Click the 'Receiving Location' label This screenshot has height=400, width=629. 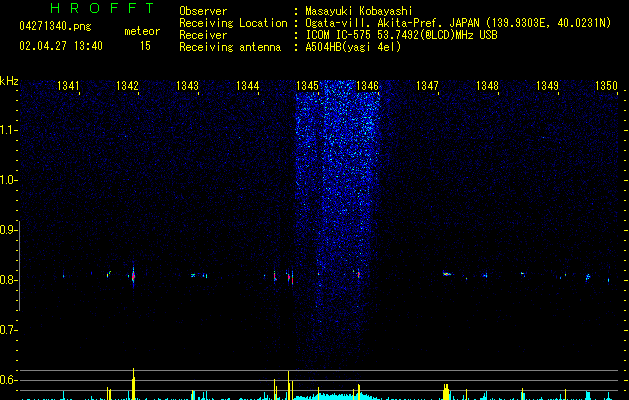tap(233, 23)
